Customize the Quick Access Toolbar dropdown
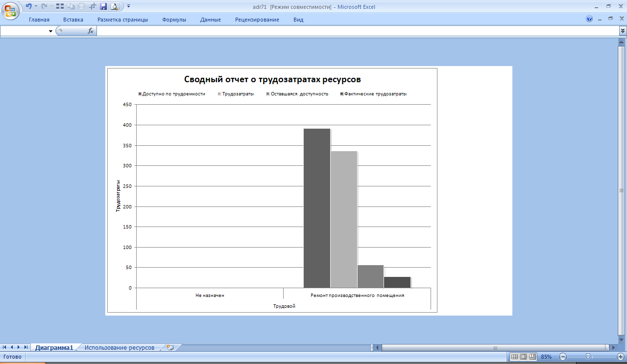This screenshot has height=364, width=627. (x=128, y=6)
